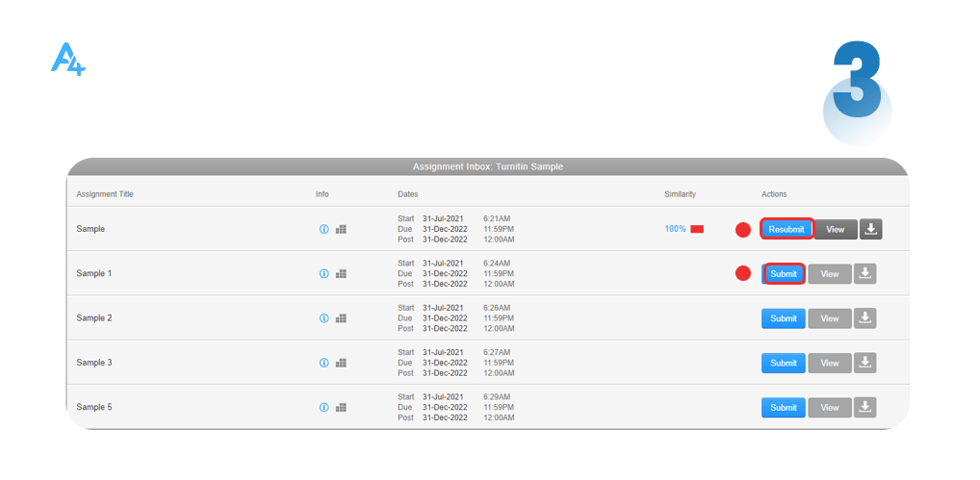The height and width of the screenshot is (480, 980).
Task: Open the rubric grid icon for Sample 5
Action: coord(341,407)
